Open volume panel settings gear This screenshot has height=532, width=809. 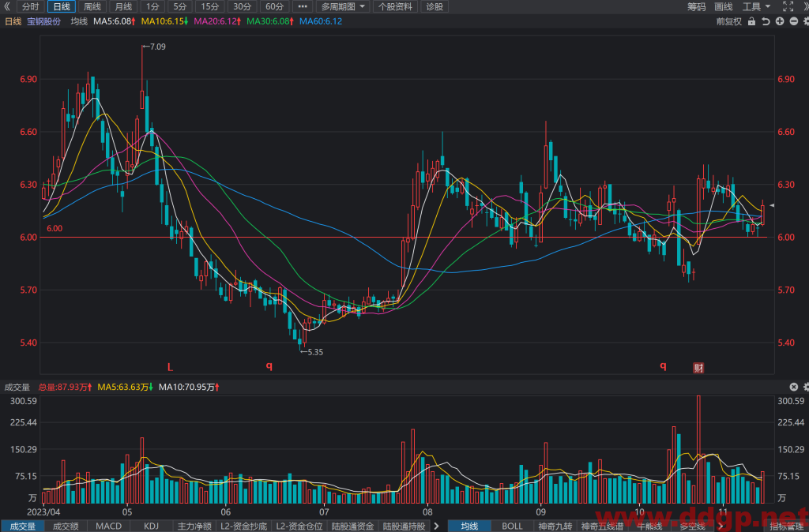tap(805, 387)
